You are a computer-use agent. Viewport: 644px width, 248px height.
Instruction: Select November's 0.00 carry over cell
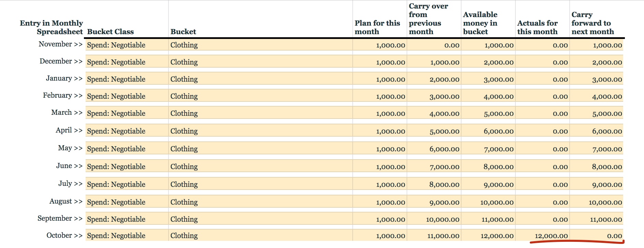pyautogui.click(x=434, y=45)
